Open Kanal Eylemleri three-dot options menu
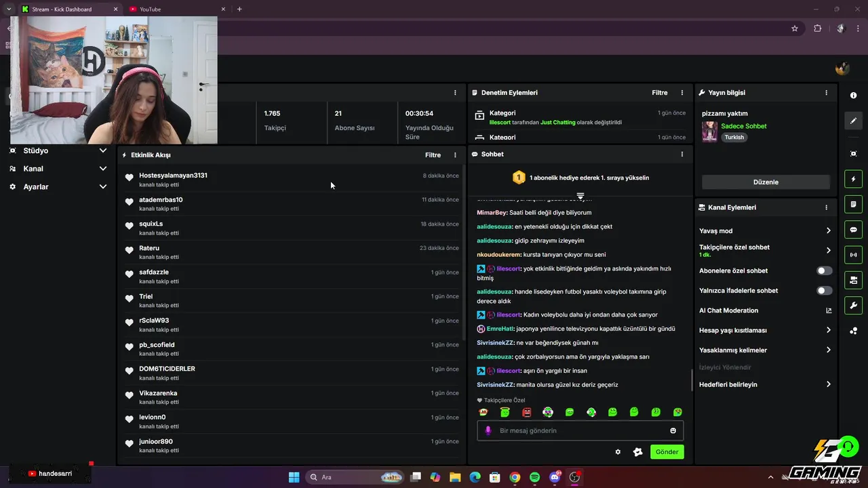Image resolution: width=868 pixels, height=488 pixels. pyautogui.click(x=826, y=207)
